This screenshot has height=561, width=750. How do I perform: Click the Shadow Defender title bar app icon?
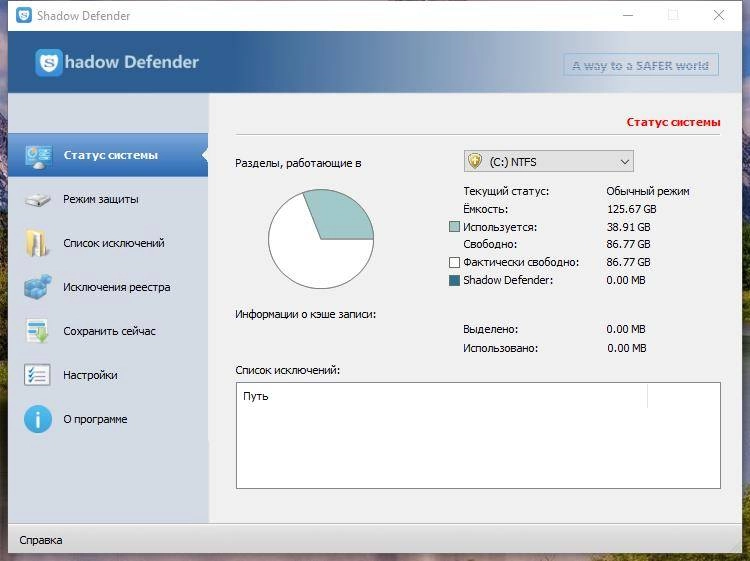(x=23, y=15)
